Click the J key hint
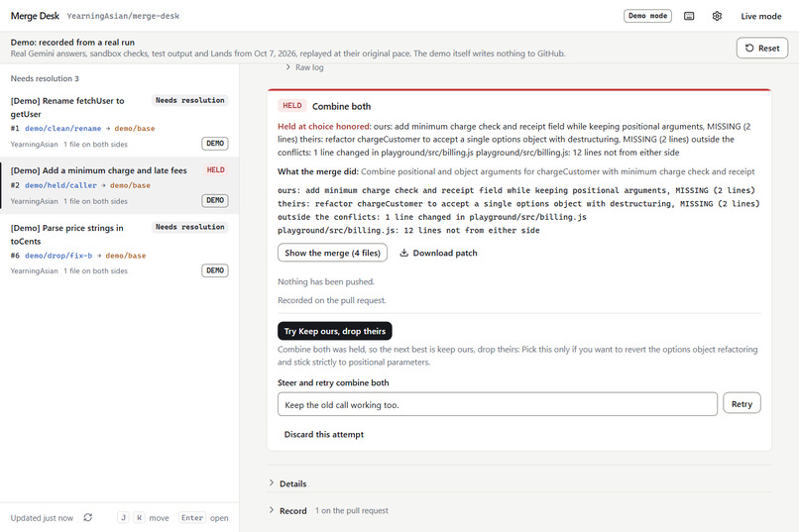 [123, 518]
